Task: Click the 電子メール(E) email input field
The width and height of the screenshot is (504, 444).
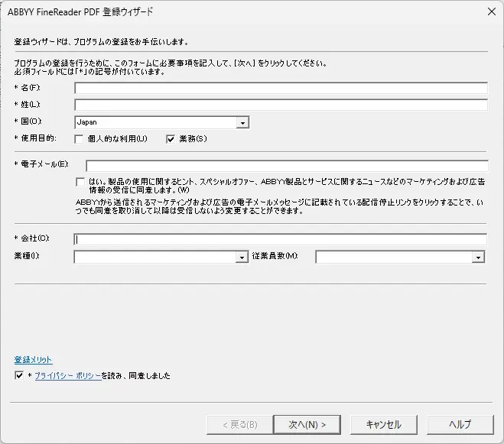Action: [x=287, y=166]
